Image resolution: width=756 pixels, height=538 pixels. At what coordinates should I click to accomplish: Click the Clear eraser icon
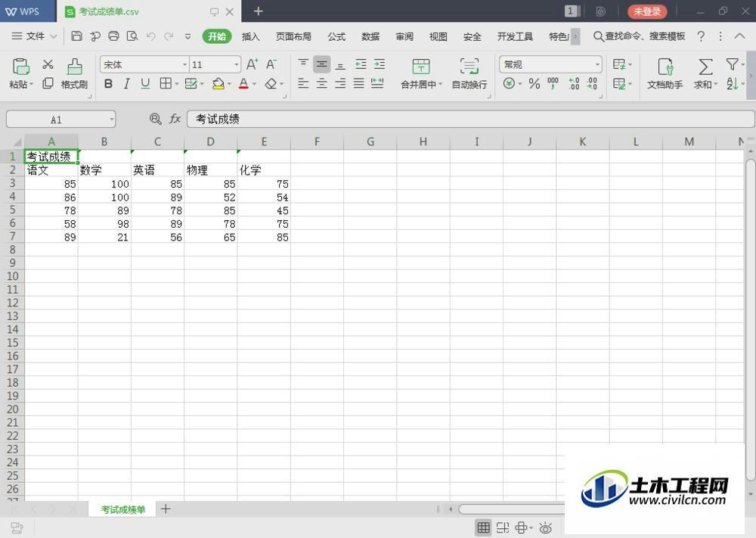tap(271, 84)
